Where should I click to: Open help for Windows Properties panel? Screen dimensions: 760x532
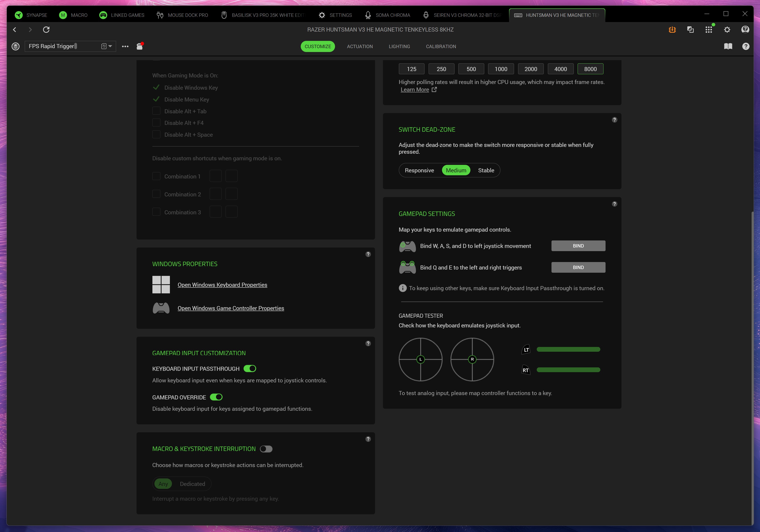(368, 254)
